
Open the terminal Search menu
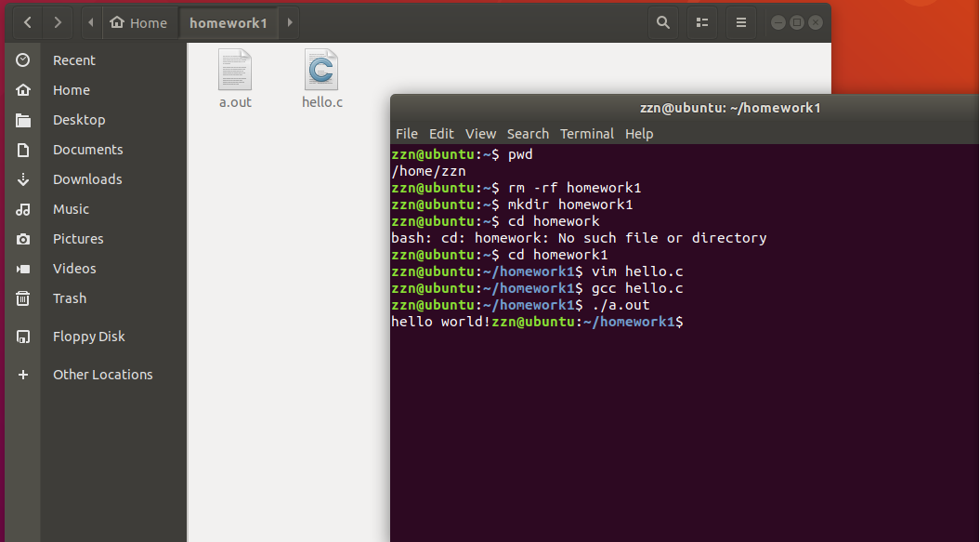click(x=528, y=134)
